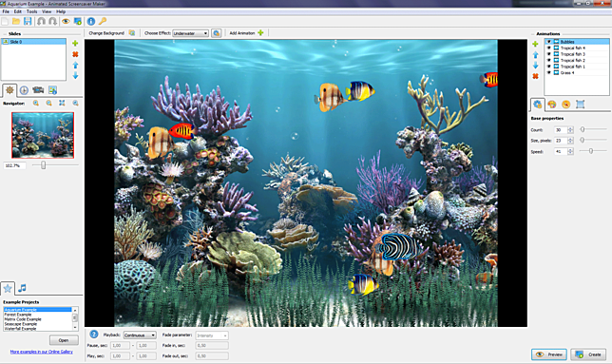Open the blue info icon in the toolbar
Viewport: 612px width, 364px height.
click(x=91, y=21)
